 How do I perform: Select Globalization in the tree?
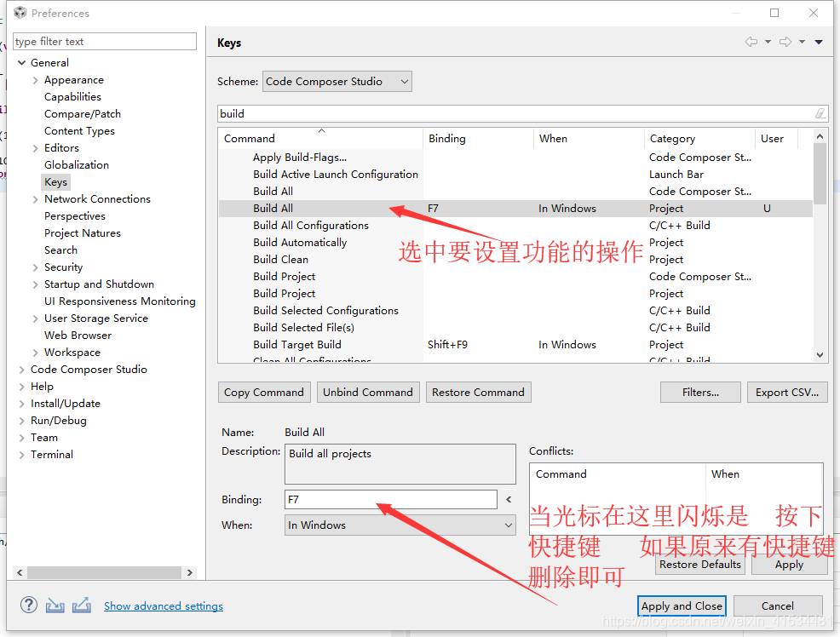(76, 165)
